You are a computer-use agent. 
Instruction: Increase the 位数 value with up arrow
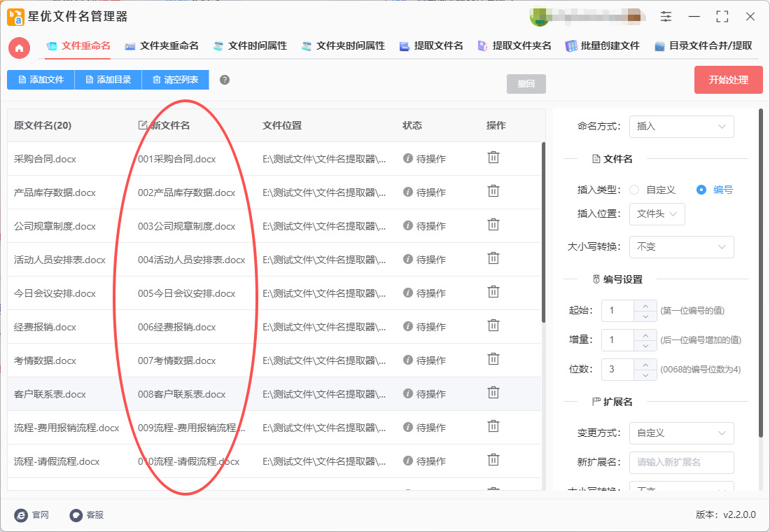tap(645, 364)
